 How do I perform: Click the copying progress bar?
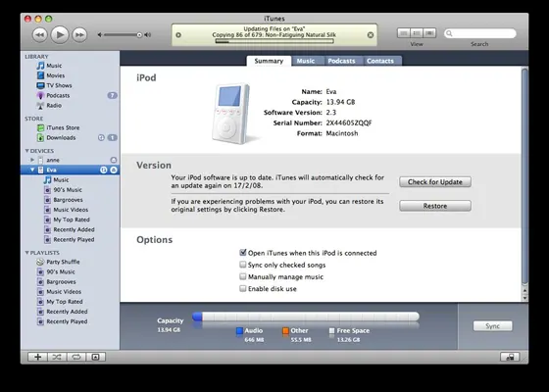[274, 41]
